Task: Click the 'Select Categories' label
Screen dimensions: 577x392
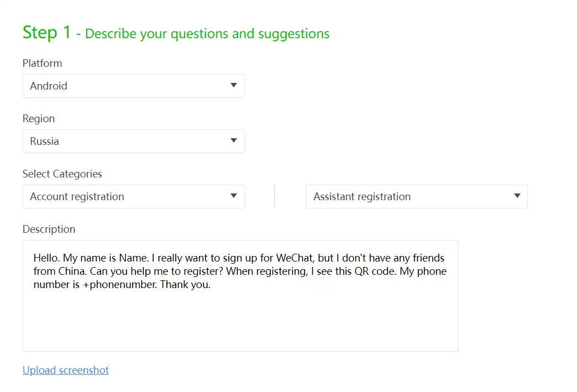Action: coord(62,174)
